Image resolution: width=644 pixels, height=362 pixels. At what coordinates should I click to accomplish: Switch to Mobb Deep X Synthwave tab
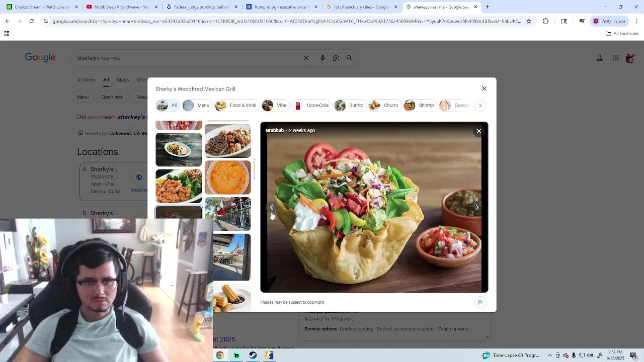click(x=121, y=7)
